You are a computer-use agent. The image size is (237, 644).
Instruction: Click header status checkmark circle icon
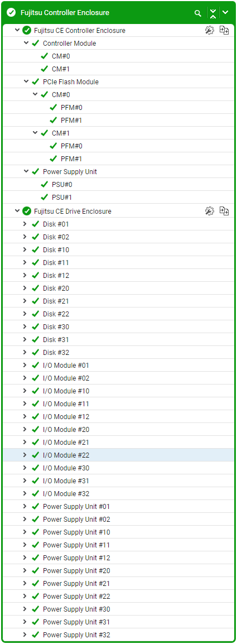pos(12,13)
